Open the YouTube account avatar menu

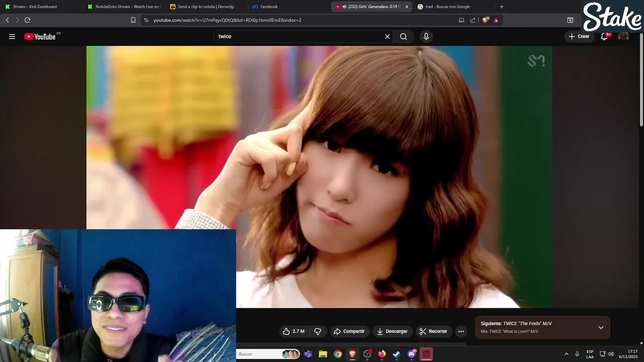pos(623,36)
